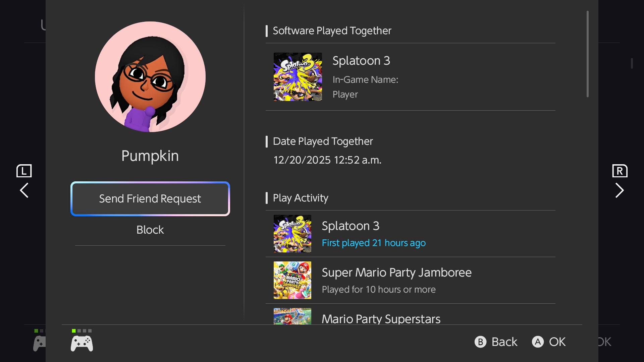Click the dimmed controller icon at far left

click(x=39, y=344)
